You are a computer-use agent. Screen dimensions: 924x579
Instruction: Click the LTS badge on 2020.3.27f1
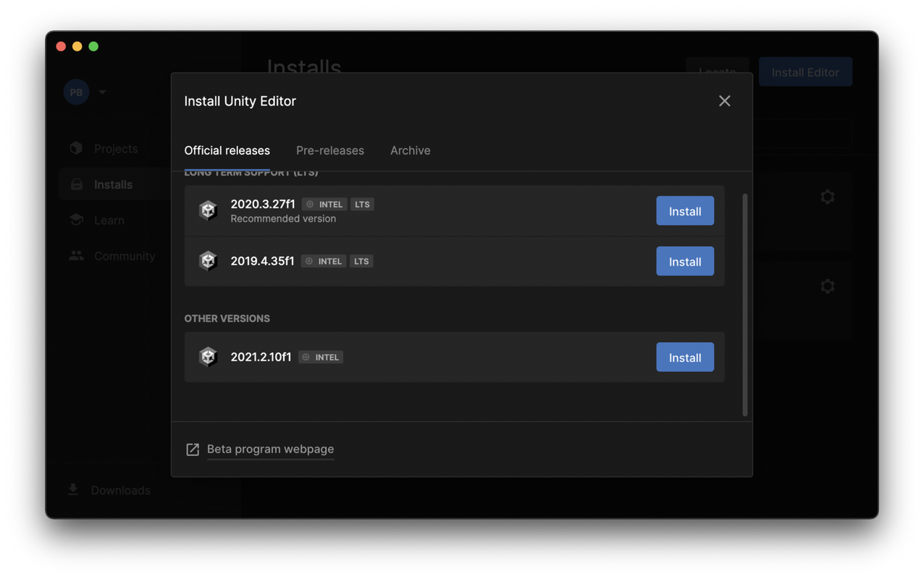coord(362,204)
